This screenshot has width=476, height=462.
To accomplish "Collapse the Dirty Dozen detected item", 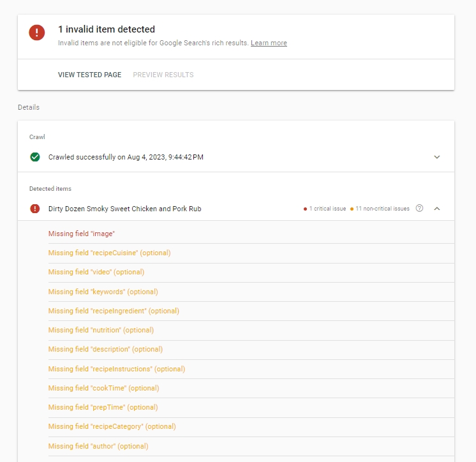I will pos(437,209).
